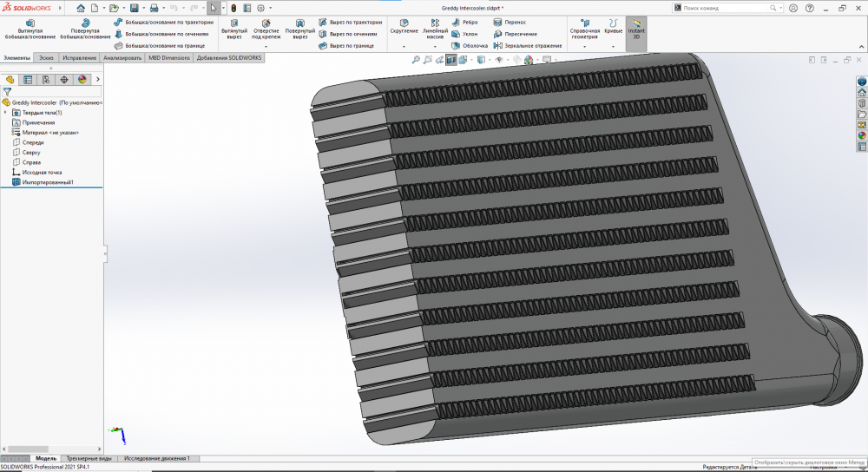
Task: Click the Вытянутая бобышка/основание extrude tool
Action: pos(30,29)
